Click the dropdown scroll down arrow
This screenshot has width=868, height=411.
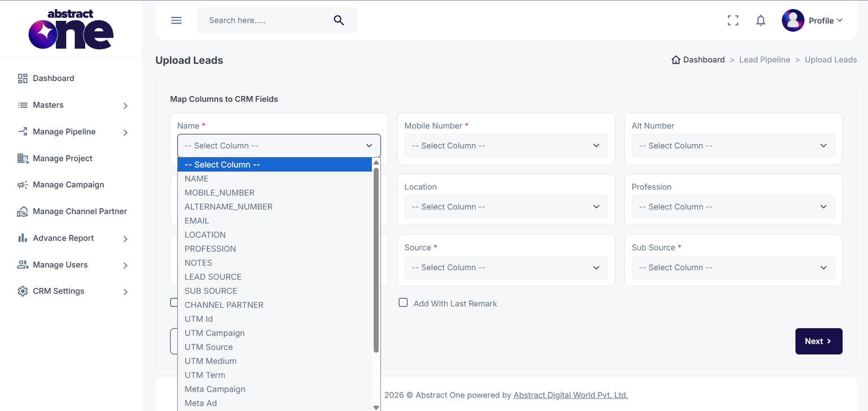point(376,407)
